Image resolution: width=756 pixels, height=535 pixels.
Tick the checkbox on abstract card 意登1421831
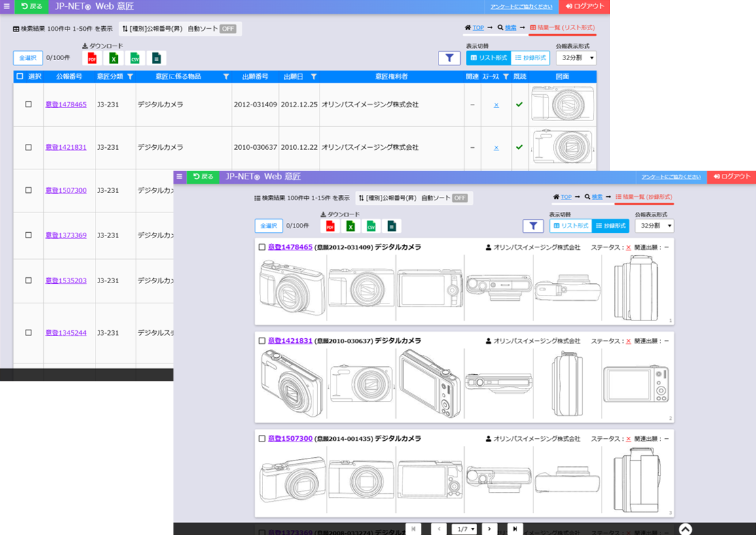262,341
